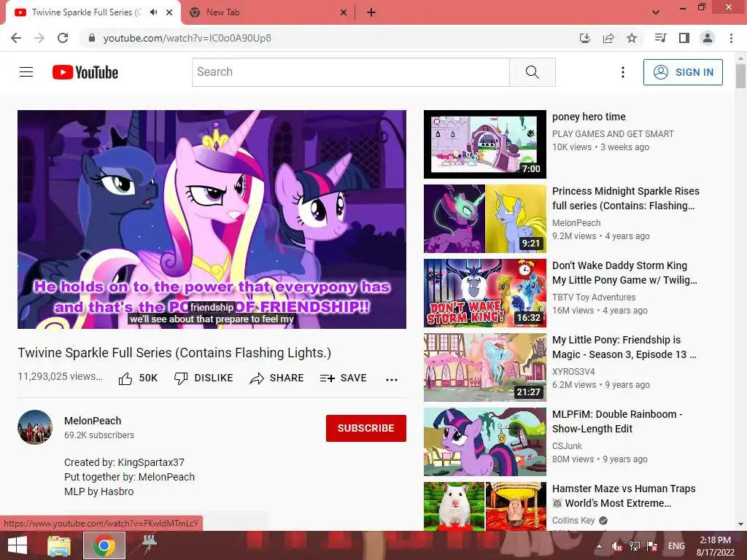Open YouTube settings three-dot menu

(x=623, y=72)
